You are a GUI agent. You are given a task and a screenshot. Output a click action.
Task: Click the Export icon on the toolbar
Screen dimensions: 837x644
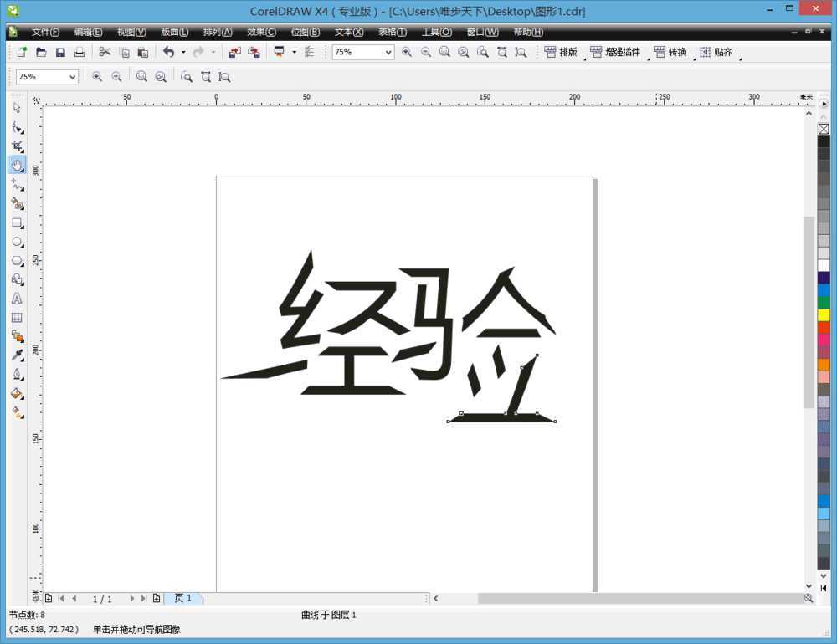point(254,52)
